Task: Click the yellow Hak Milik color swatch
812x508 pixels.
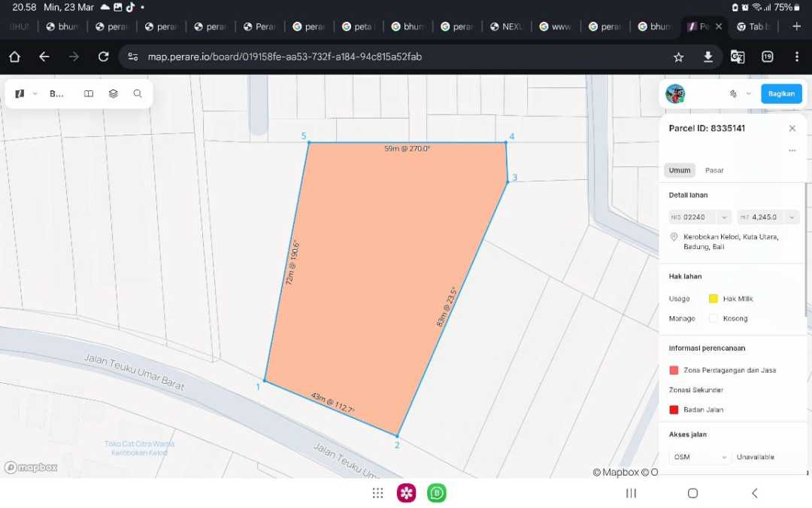Action: click(714, 299)
